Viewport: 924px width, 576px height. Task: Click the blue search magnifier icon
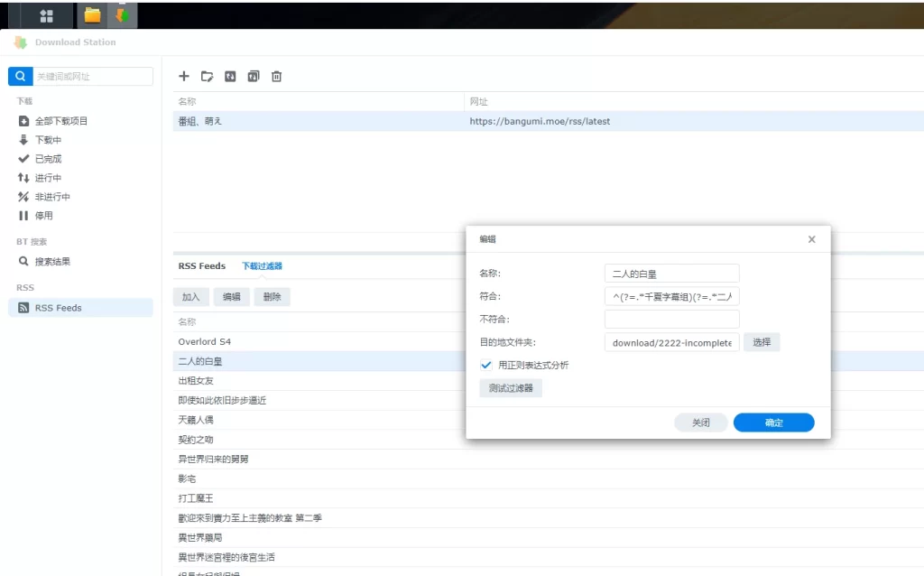[20, 77]
